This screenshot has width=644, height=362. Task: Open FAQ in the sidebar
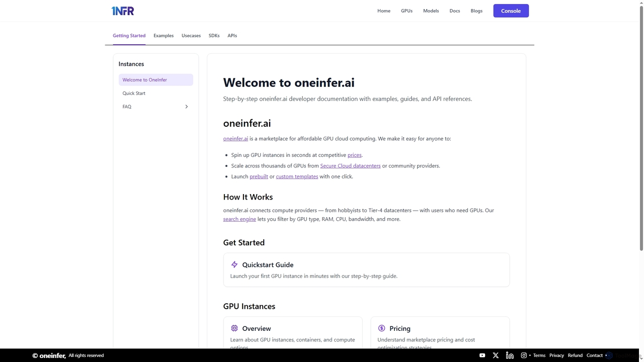coord(156,107)
